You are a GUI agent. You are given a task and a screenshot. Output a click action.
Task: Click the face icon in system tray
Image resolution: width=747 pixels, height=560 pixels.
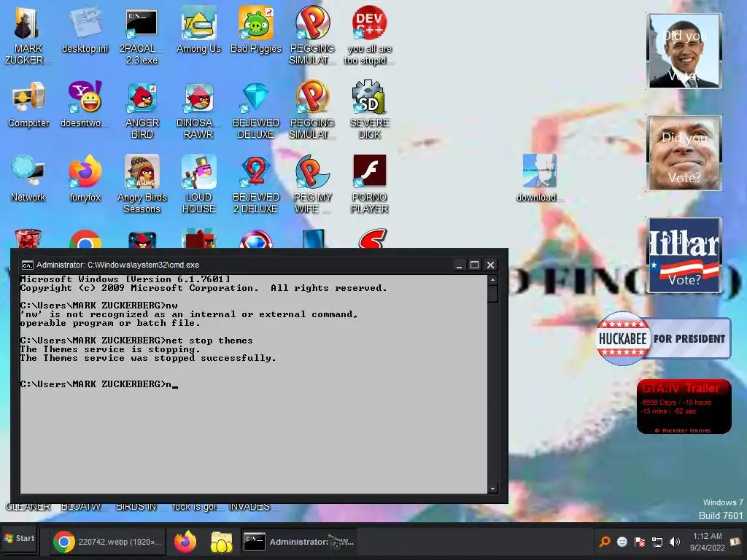622,542
